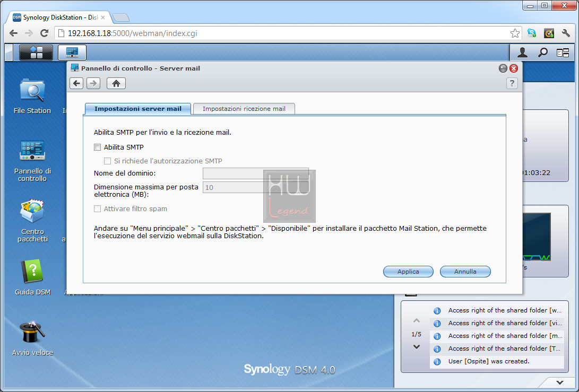Image resolution: width=579 pixels, height=392 pixels.
Task: Click the extension icon left of the wrench
Action: coord(549,33)
